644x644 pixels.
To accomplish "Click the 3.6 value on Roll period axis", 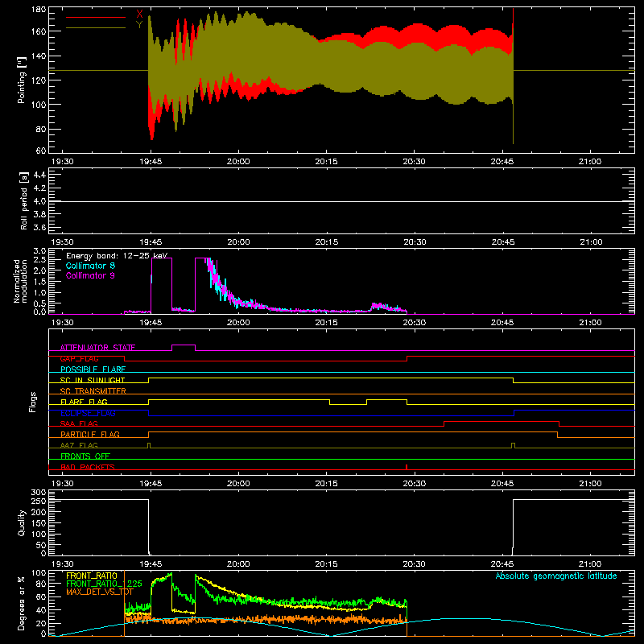I will point(39,227).
